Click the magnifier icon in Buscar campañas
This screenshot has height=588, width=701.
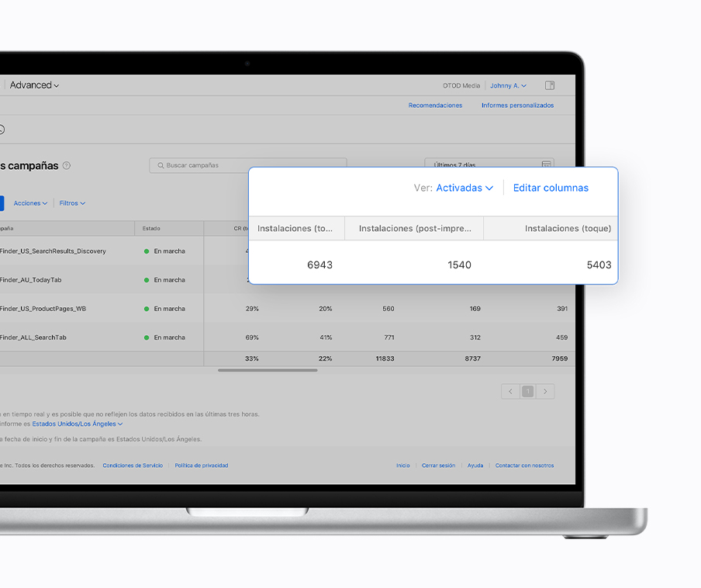pyautogui.click(x=161, y=165)
